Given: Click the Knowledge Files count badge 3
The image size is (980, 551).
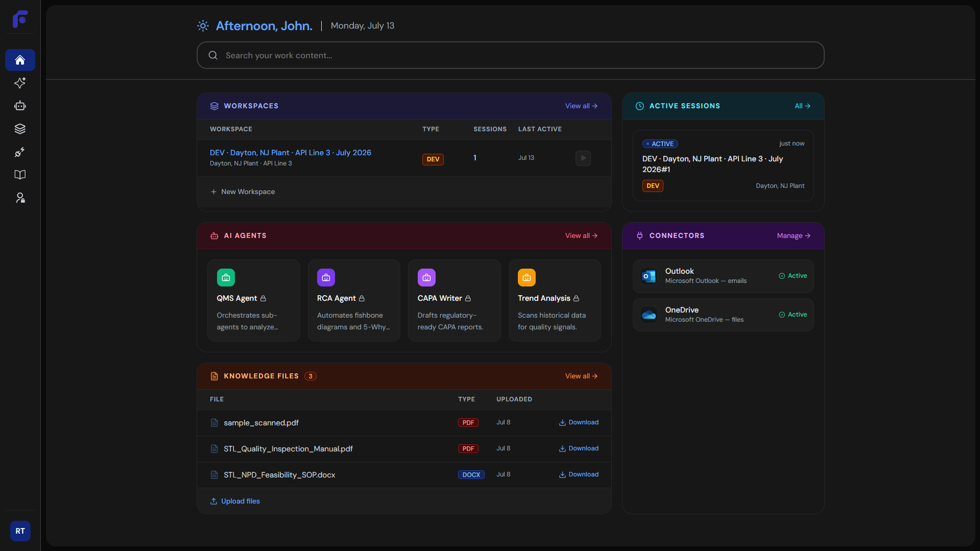Looking at the screenshot, I should pos(310,376).
